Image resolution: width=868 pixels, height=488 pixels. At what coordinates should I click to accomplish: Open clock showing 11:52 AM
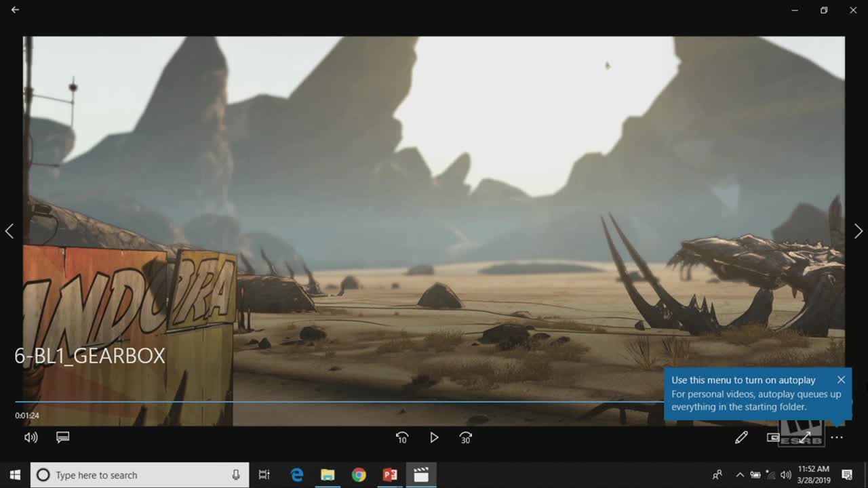point(813,475)
